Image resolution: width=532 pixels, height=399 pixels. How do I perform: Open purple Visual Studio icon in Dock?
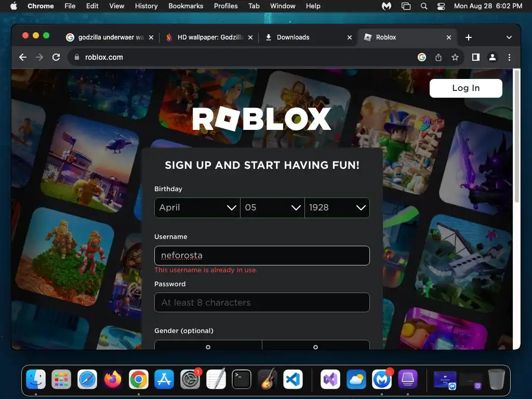pos(330,379)
